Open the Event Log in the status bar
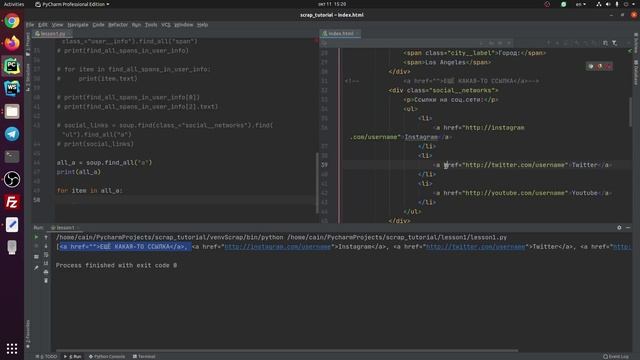The width and height of the screenshot is (640, 360). (616, 356)
